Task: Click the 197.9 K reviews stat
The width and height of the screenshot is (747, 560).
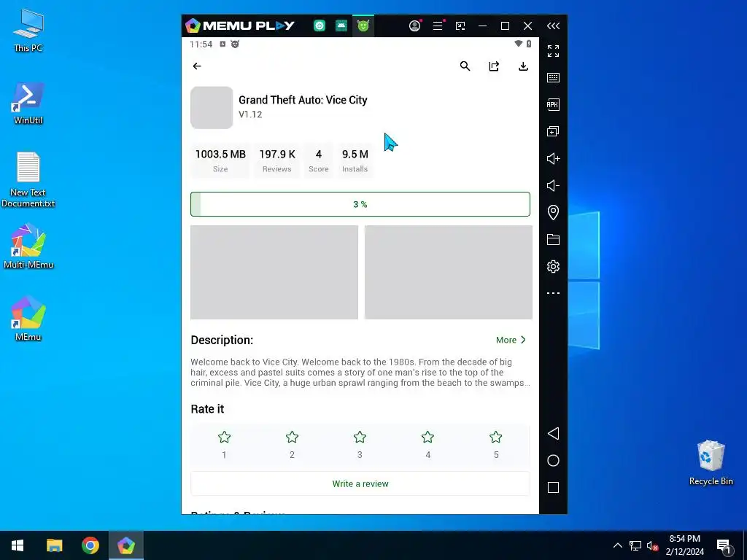Action: coord(276,160)
